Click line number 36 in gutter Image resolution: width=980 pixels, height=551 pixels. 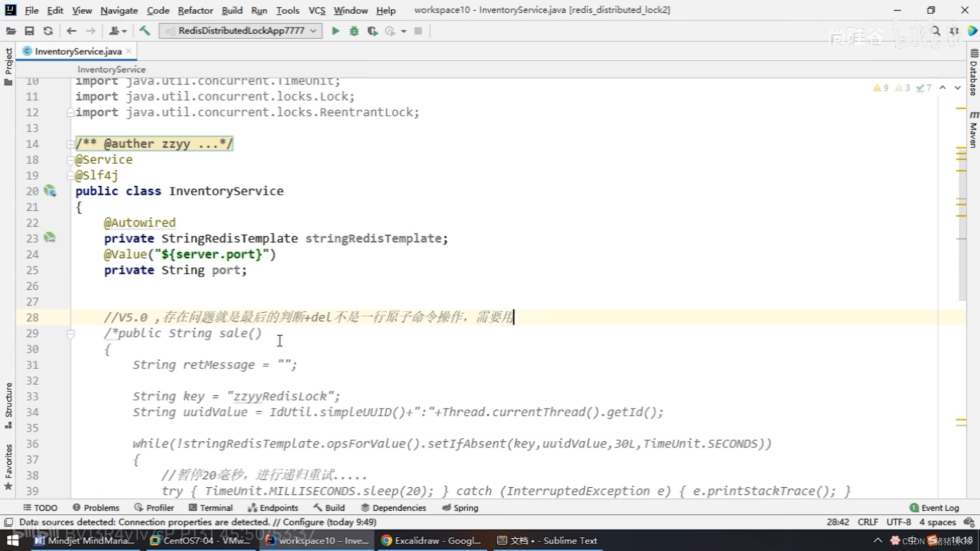(32, 444)
